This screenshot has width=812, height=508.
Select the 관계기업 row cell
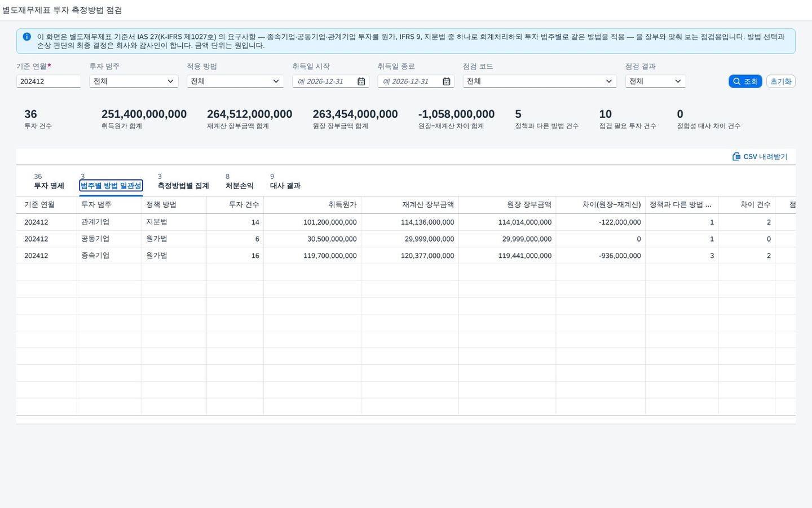(x=109, y=222)
